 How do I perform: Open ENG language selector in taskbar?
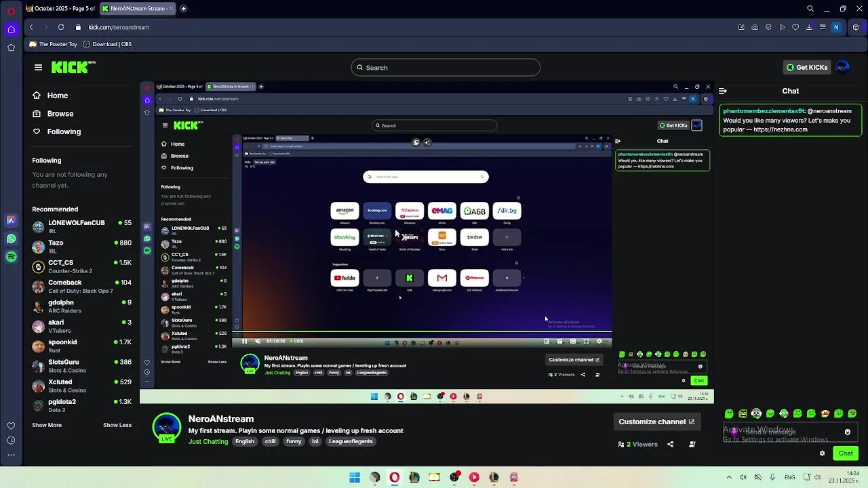coord(790,477)
